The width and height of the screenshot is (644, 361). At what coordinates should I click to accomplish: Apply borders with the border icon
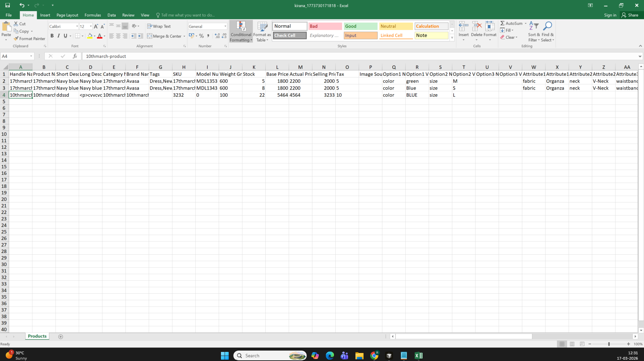(78, 36)
